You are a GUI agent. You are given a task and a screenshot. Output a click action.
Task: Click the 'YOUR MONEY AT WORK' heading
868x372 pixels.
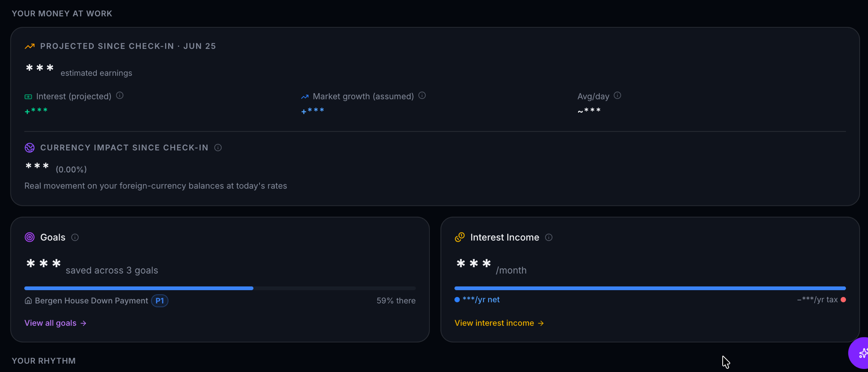62,13
